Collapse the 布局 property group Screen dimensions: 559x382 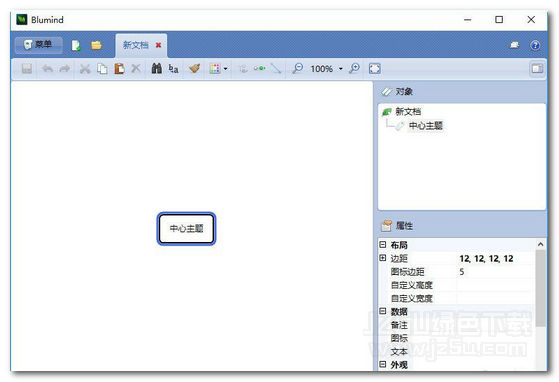(x=383, y=245)
